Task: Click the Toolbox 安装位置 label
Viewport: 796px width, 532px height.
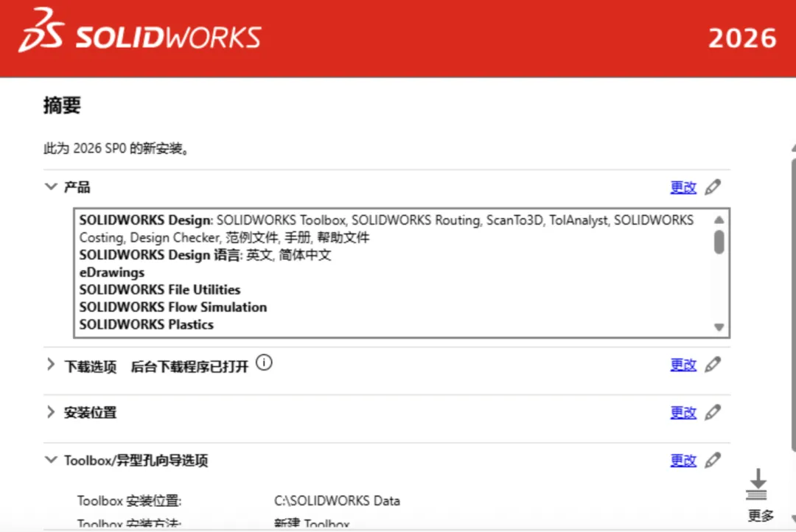Action: [x=130, y=501]
